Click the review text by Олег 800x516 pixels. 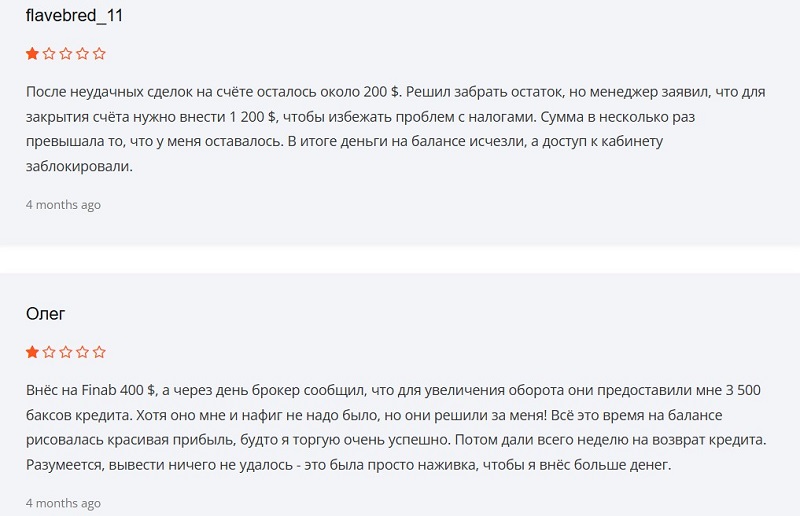tap(390, 427)
